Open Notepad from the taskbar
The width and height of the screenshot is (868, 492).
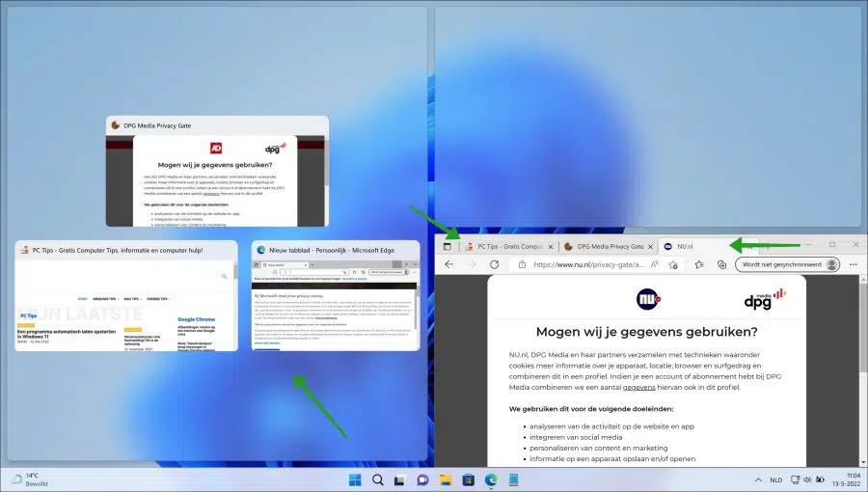pyautogui.click(x=514, y=479)
